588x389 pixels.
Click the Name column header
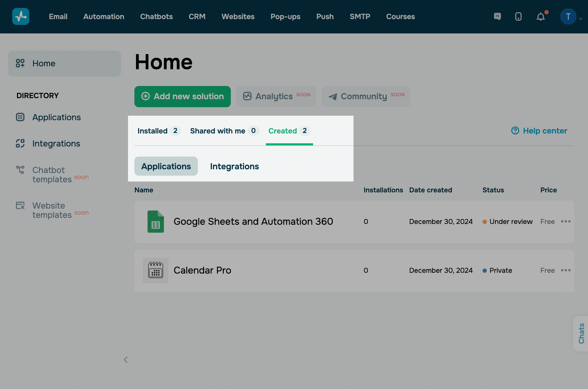click(x=144, y=190)
